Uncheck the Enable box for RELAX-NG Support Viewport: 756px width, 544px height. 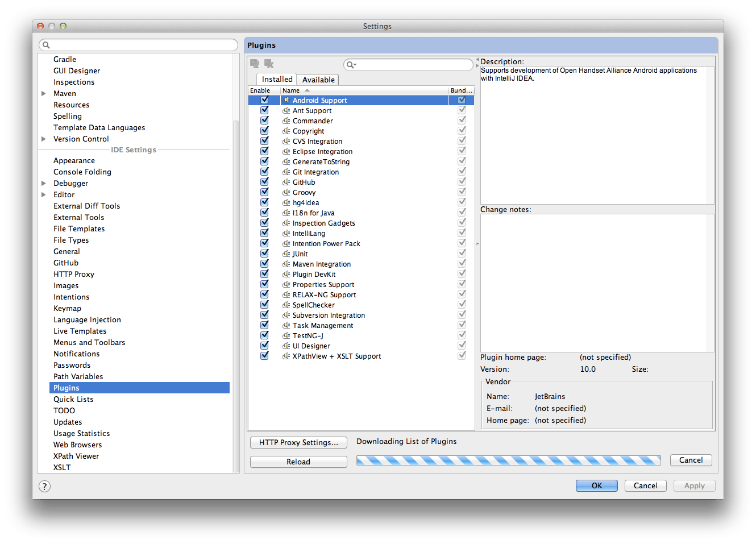(264, 294)
